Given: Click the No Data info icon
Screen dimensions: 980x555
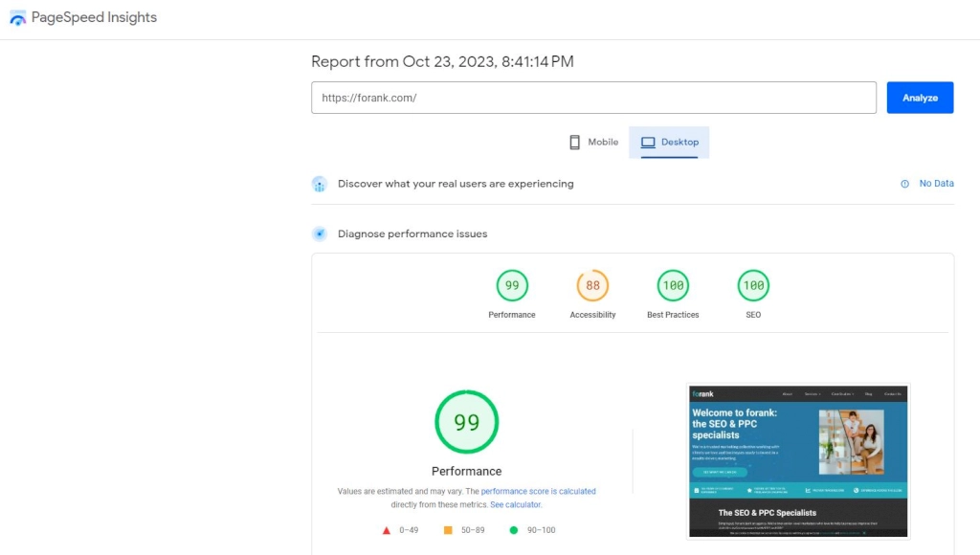Looking at the screenshot, I should point(904,184).
